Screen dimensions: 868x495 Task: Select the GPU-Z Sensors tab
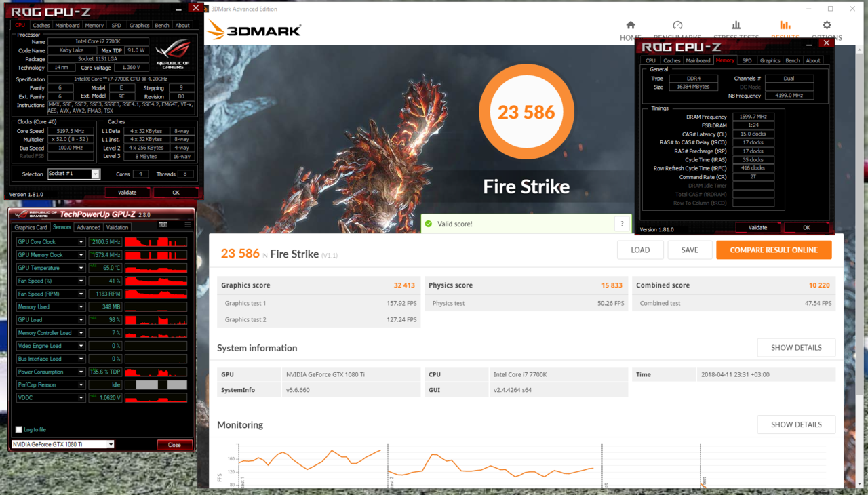tap(62, 227)
